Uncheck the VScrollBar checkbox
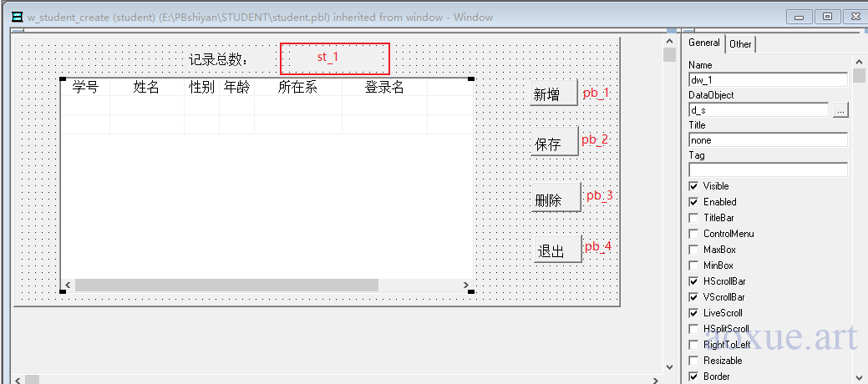The image size is (868, 384). [693, 297]
